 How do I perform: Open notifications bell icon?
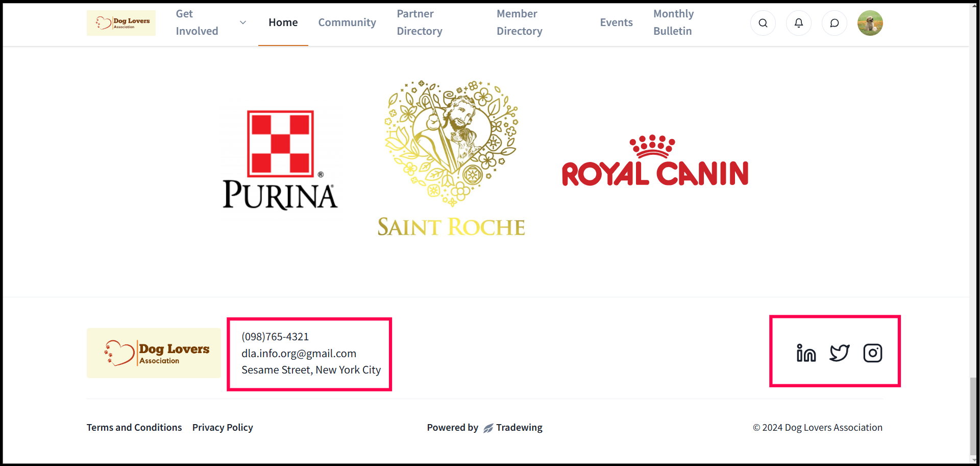tap(798, 23)
